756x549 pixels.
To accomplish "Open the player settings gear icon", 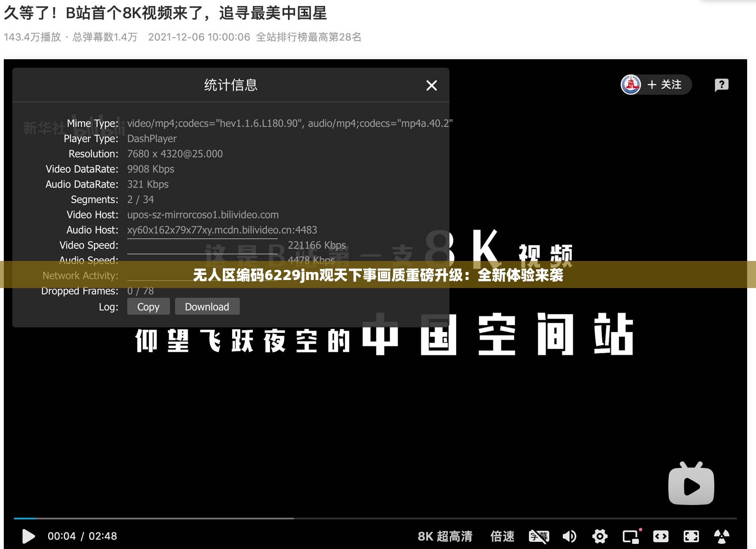I will (x=600, y=536).
